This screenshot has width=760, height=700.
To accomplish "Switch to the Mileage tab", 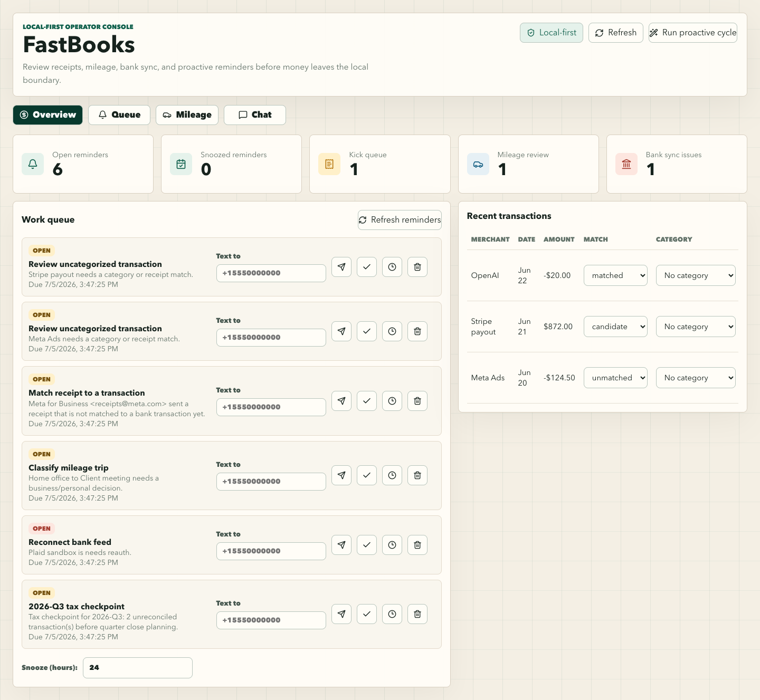I will coord(187,115).
